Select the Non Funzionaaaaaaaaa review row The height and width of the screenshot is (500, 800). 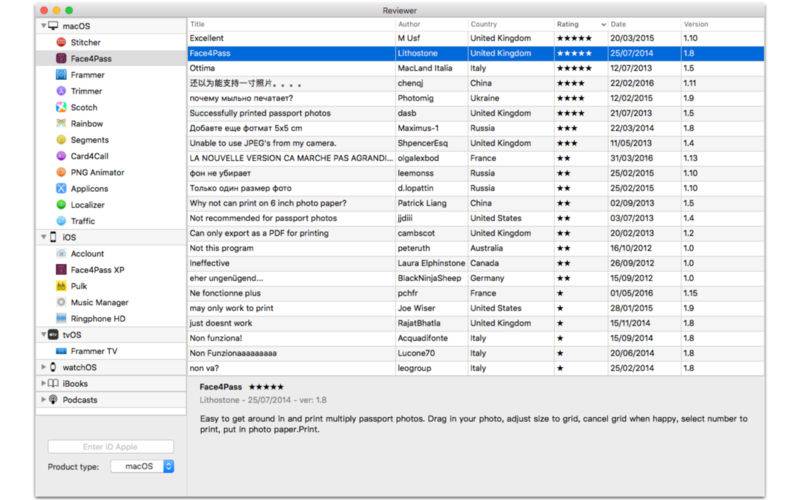pyautogui.click(x=476, y=353)
